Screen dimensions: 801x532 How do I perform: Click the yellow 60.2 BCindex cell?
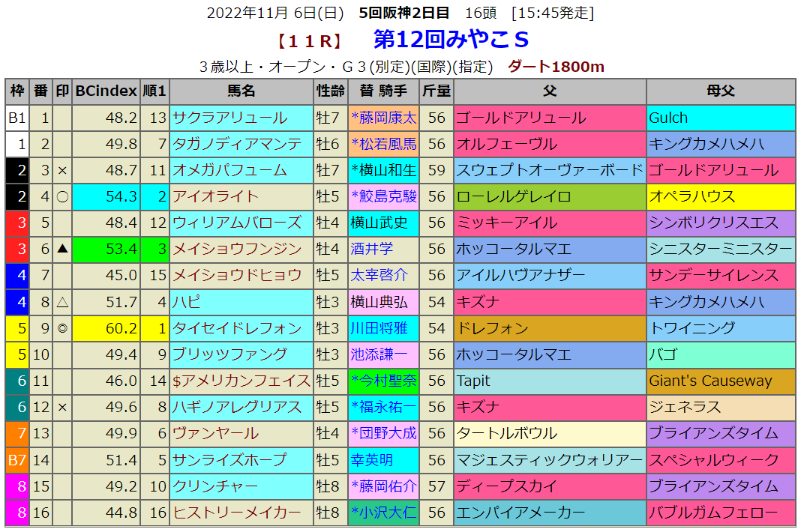point(106,328)
